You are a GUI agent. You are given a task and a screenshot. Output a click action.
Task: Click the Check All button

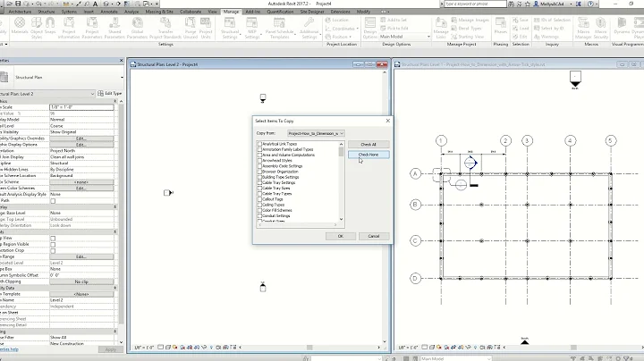(x=369, y=145)
